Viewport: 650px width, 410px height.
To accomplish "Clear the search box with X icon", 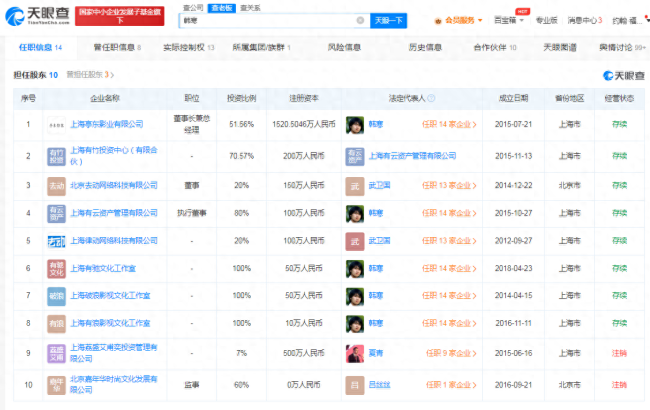I will click(x=360, y=20).
